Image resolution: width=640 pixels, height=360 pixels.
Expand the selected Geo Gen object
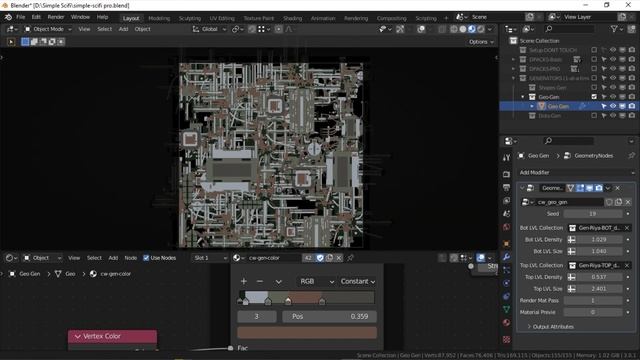(x=532, y=107)
